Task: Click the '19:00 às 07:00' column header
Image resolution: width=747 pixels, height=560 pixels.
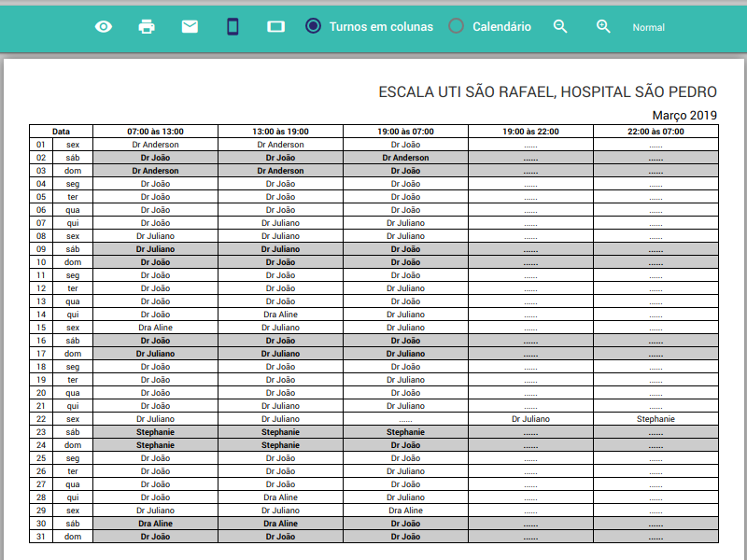Action: (x=405, y=132)
